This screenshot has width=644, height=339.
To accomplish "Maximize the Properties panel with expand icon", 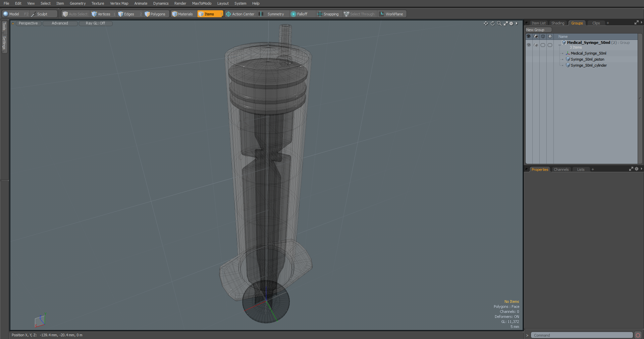I will pos(631,169).
